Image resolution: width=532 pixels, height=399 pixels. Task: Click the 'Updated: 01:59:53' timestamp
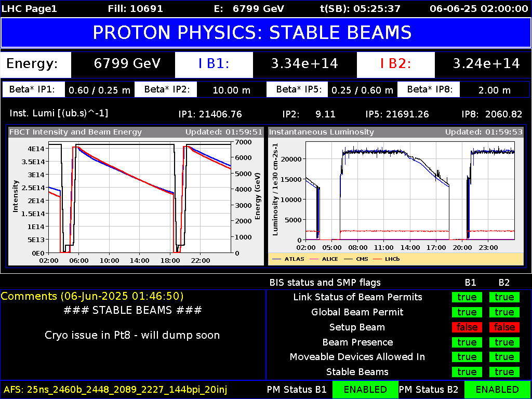(484, 132)
